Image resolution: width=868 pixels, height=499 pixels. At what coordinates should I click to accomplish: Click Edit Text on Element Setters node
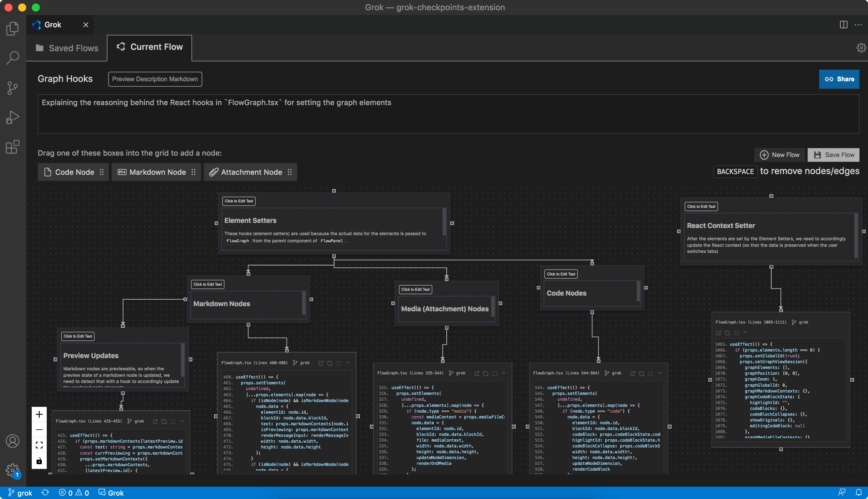[239, 201]
